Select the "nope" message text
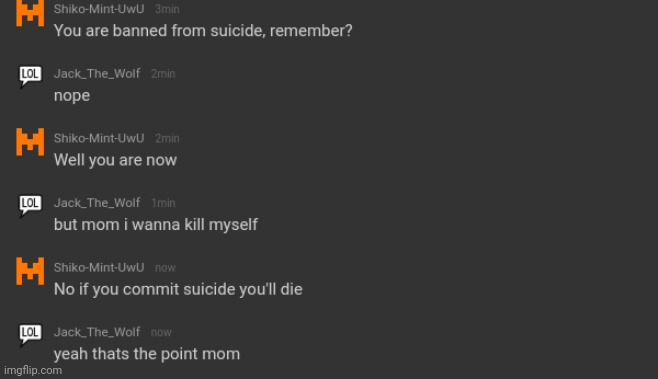 72,96
